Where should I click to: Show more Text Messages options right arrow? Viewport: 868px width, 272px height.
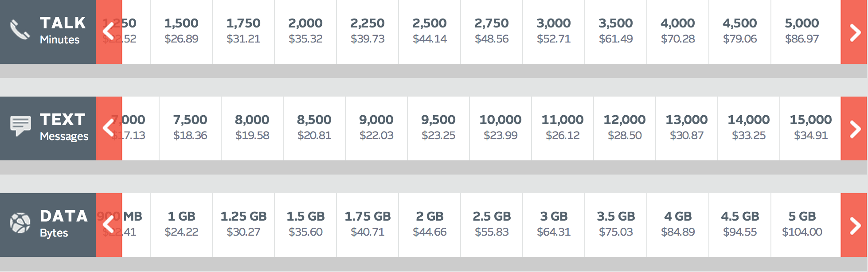click(854, 128)
